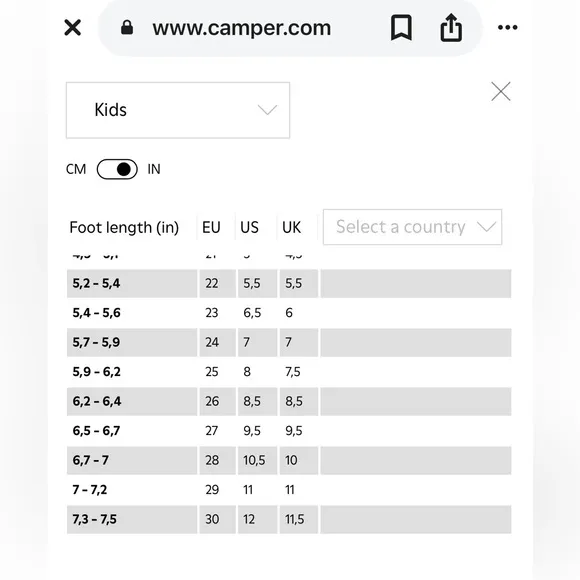This screenshot has width=580, height=580.
Task: Bookmark this Camper page
Action: (401, 27)
